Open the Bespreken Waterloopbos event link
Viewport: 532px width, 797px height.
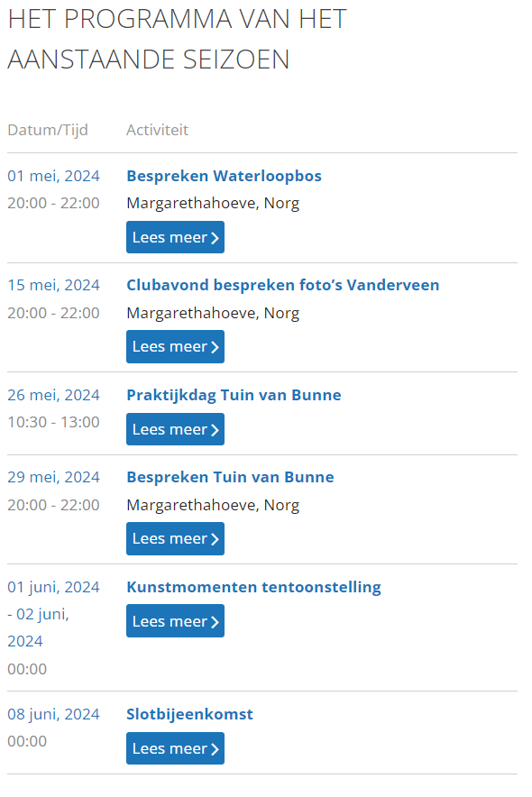tap(224, 176)
